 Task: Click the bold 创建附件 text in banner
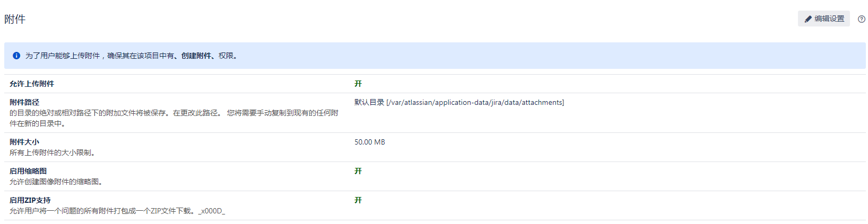coord(196,56)
